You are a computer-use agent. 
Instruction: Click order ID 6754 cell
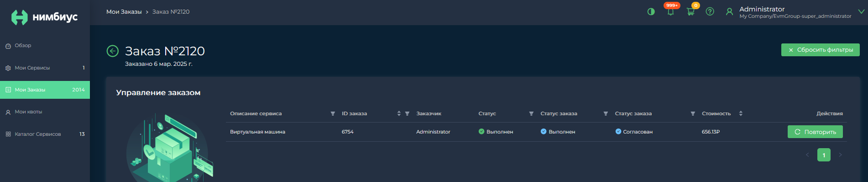[x=347, y=132]
